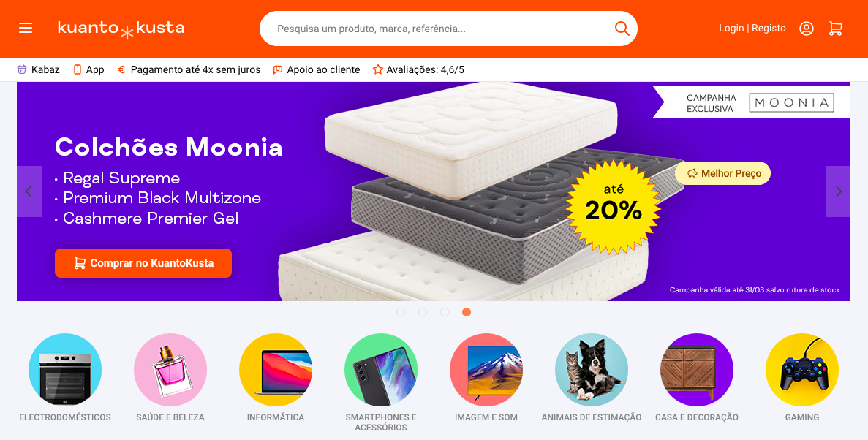The height and width of the screenshot is (440, 868).
Task: Click Comprar no KuantoKusta button
Action: click(143, 263)
